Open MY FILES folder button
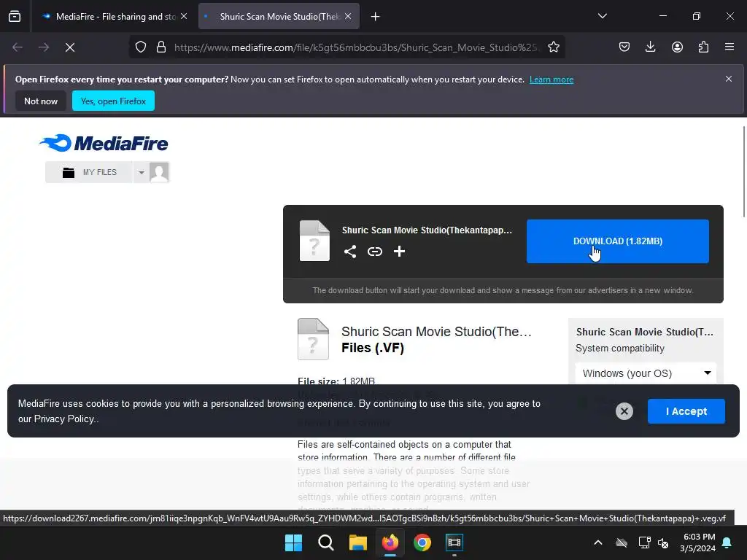Viewport: 747px width, 560px height. pos(89,172)
